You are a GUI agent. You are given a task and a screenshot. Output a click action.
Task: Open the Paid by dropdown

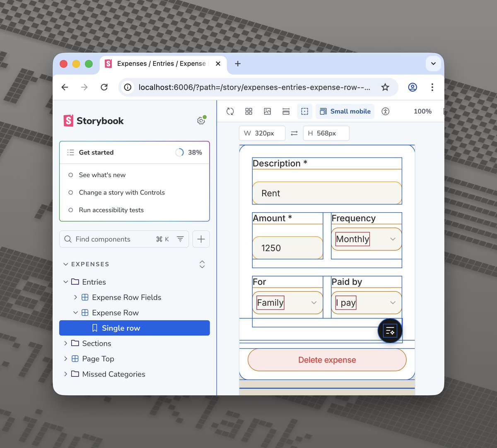click(x=367, y=303)
